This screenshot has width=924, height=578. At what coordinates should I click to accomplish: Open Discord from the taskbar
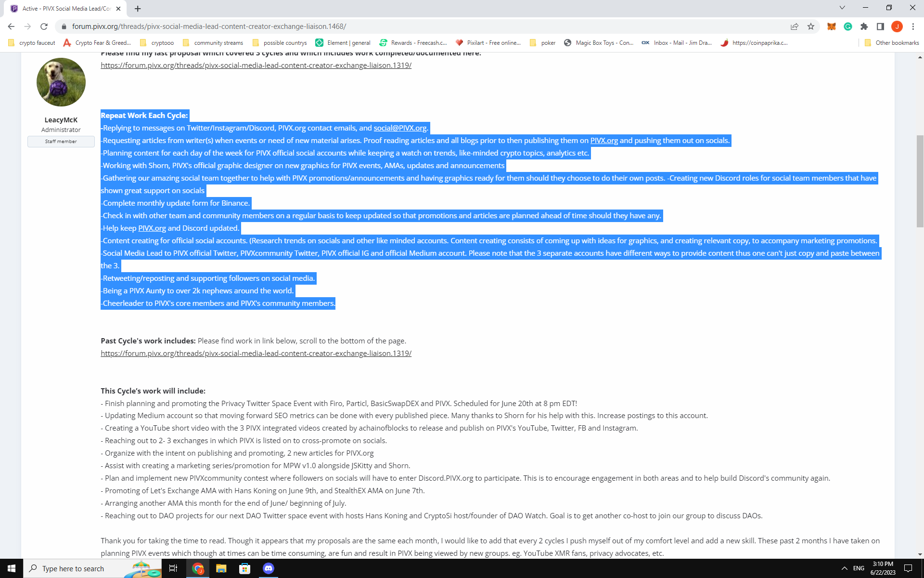click(268, 568)
